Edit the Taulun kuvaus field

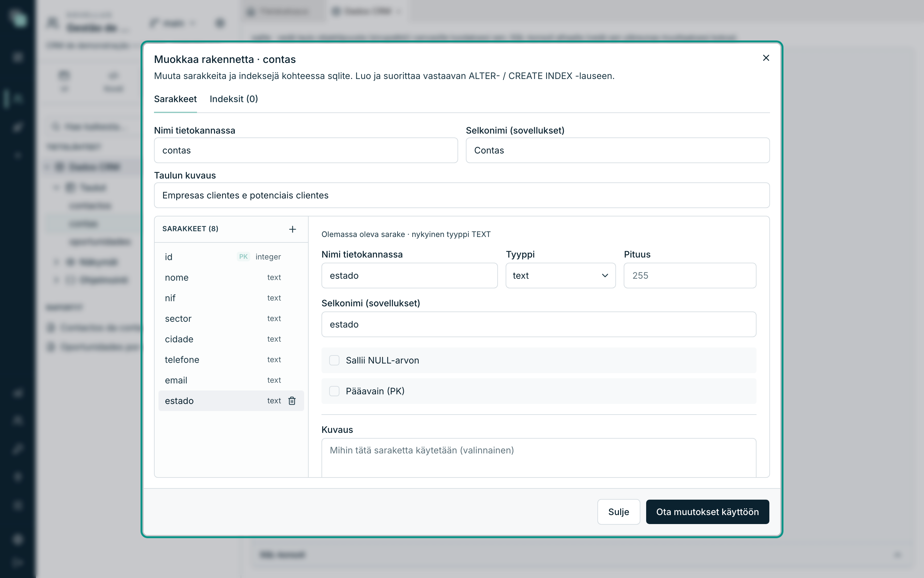[x=462, y=195]
